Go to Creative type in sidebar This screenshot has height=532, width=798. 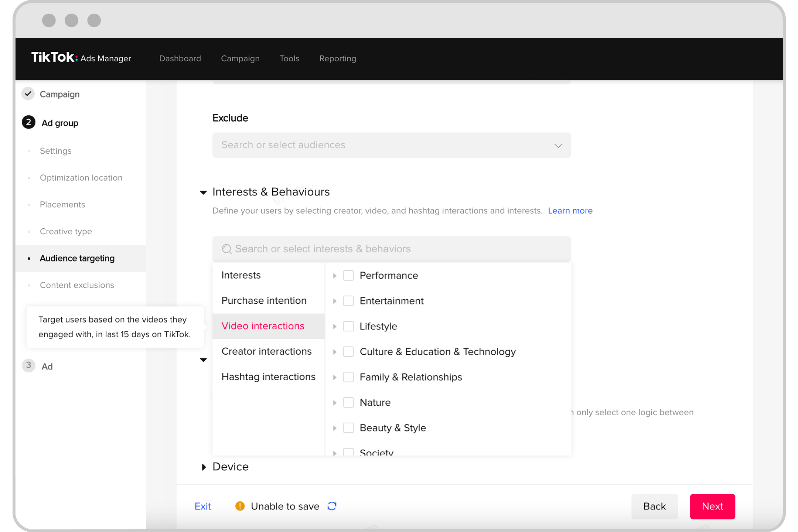(66, 232)
